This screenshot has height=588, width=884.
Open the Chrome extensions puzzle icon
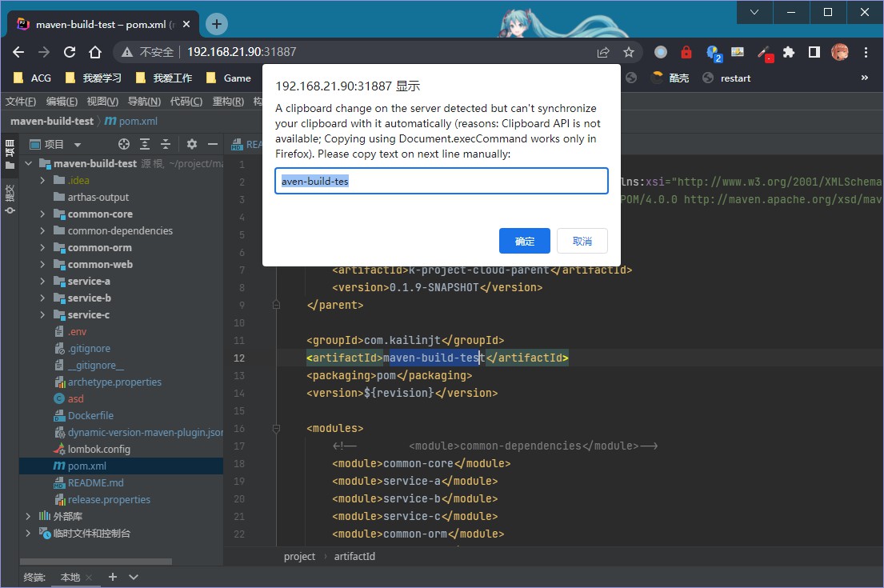click(x=789, y=52)
